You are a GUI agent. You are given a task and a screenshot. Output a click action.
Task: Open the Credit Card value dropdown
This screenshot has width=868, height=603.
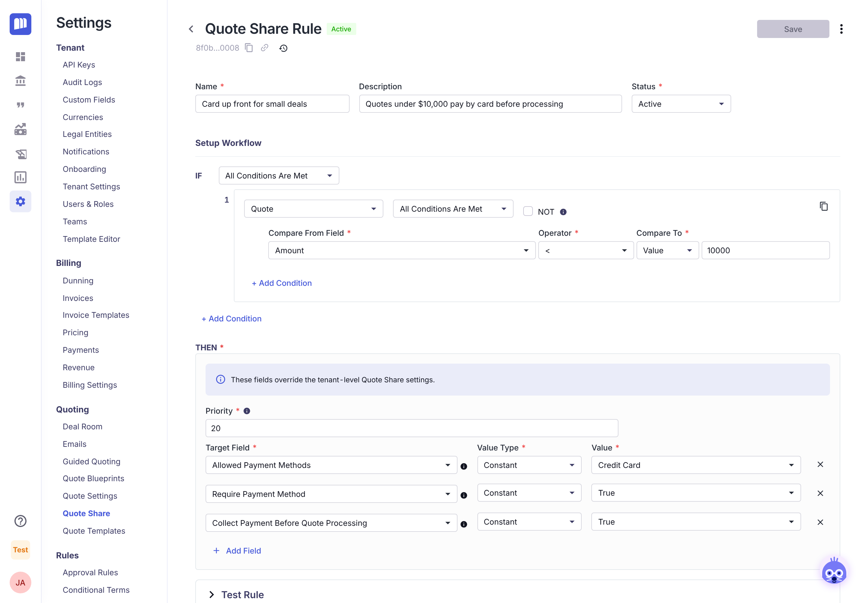coord(696,465)
